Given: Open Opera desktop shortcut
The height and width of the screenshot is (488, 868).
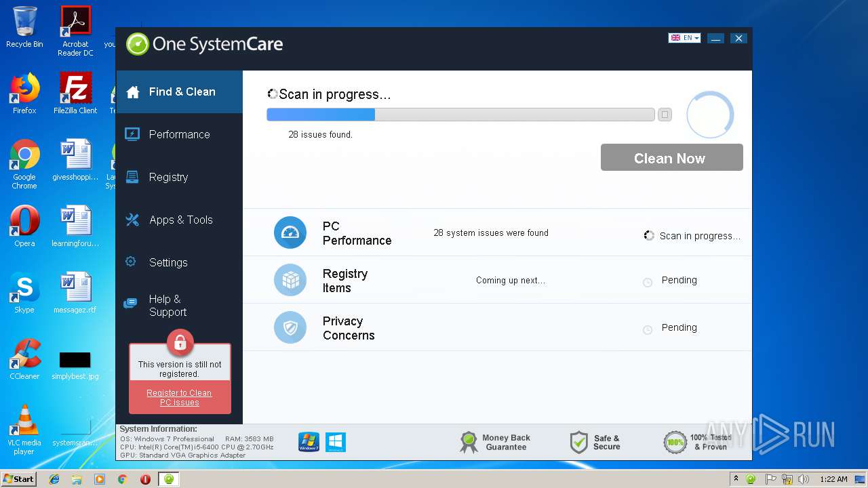Looking at the screenshot, I should [24, 226].
